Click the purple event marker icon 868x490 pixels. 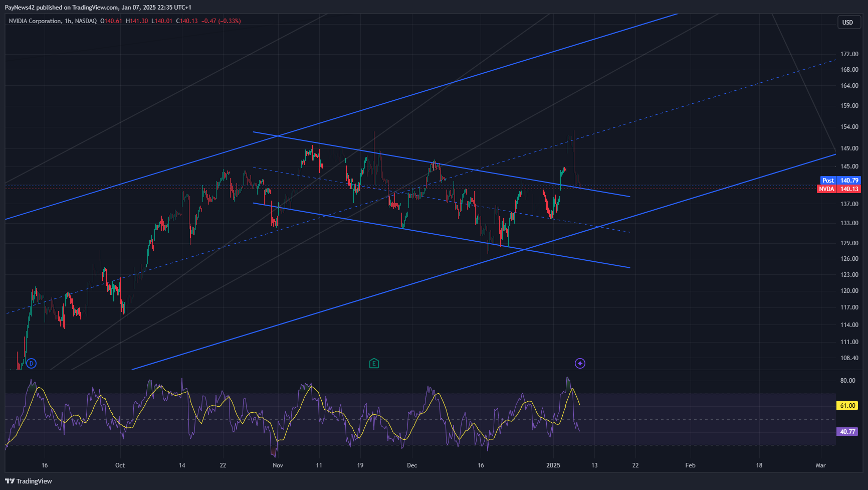[x=580, y=363]
